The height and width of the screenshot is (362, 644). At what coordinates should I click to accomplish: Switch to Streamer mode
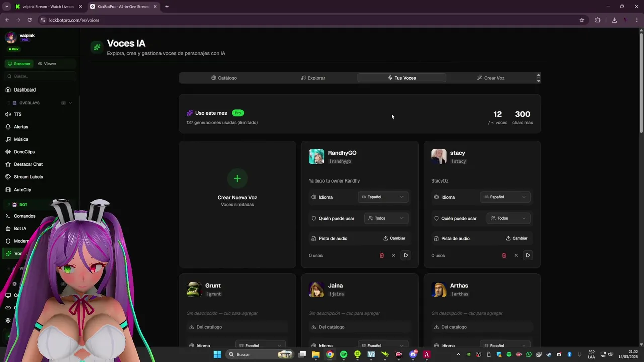(19, 64)
